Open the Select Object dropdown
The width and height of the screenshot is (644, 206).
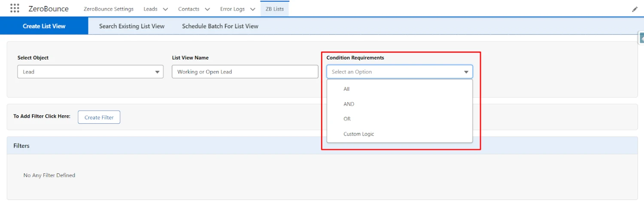pyautogui.click(x=90, y=72)
